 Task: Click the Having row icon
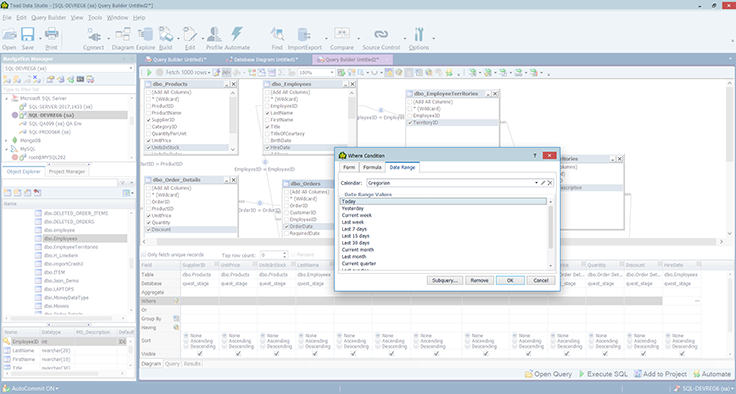[176, 327]
